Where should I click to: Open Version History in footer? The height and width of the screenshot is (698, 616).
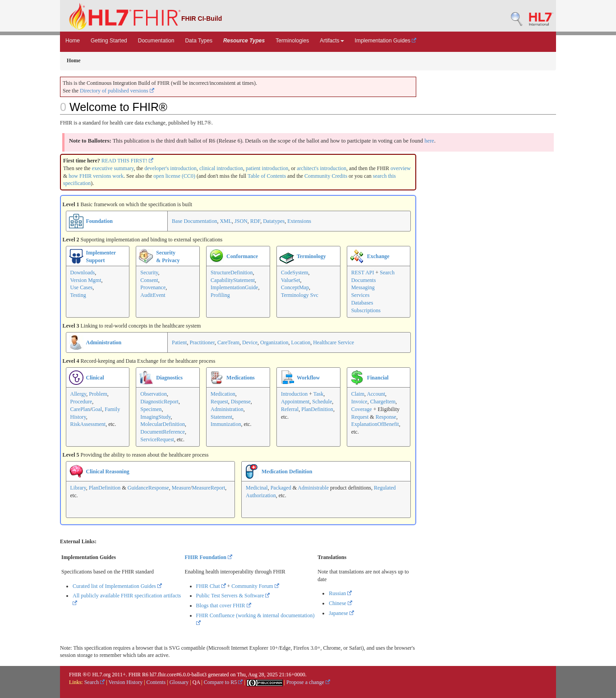[125, 682]
